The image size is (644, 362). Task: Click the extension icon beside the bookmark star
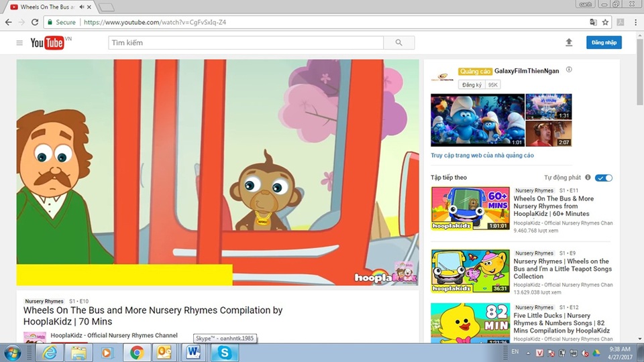pyautogui.click(x=621, y=22)
